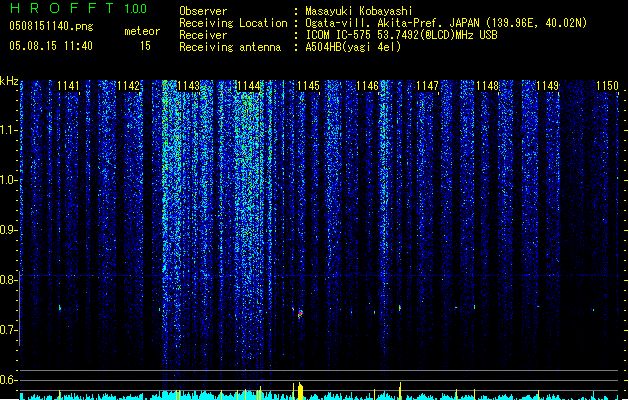Click the Receiving antenna label
Image resolution: width=629 pixels, height=400 pixels.
pos(230,47)
